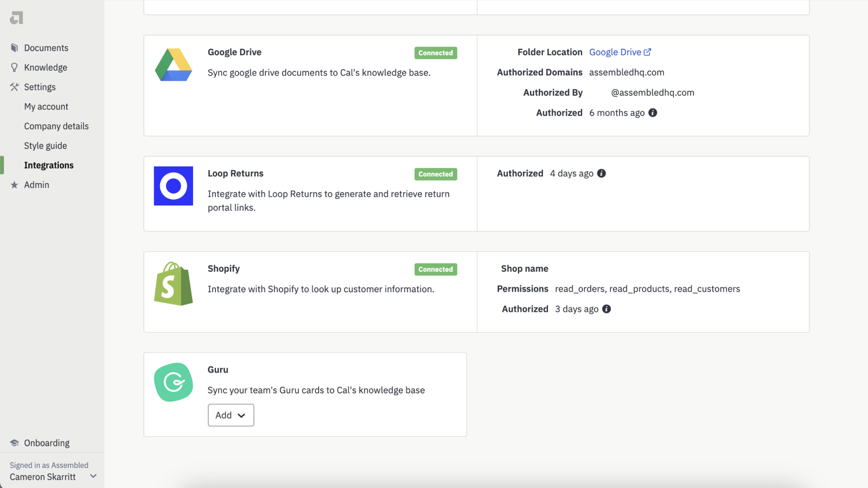Open Company details from the sidebar
Screen dimensions: 868x488
coord(56,126)
